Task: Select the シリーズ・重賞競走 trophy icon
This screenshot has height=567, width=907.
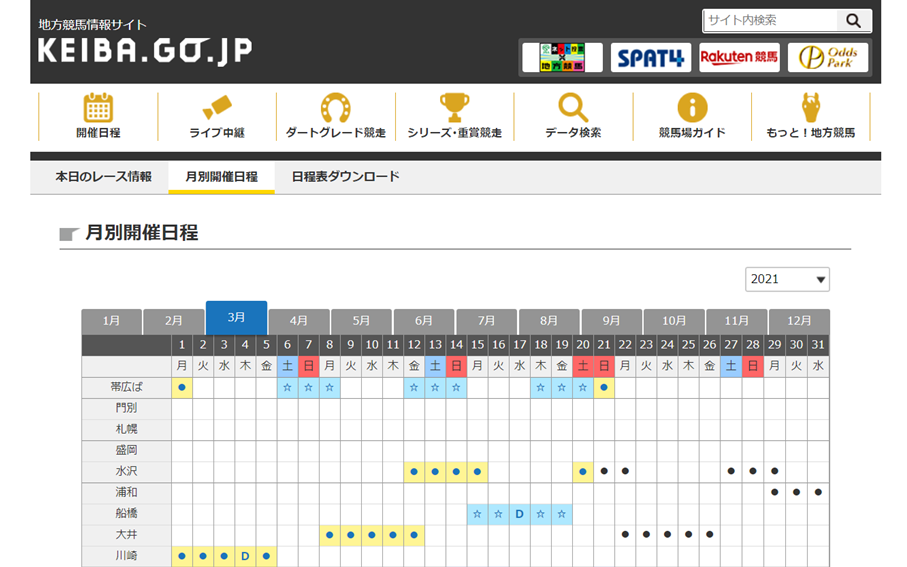Action: tap(454, 108)
